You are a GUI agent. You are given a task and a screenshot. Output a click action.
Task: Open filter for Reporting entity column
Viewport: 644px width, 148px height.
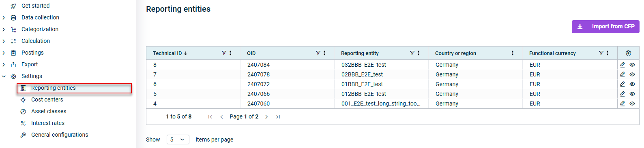pyautogui.click(x=412, y=53)
